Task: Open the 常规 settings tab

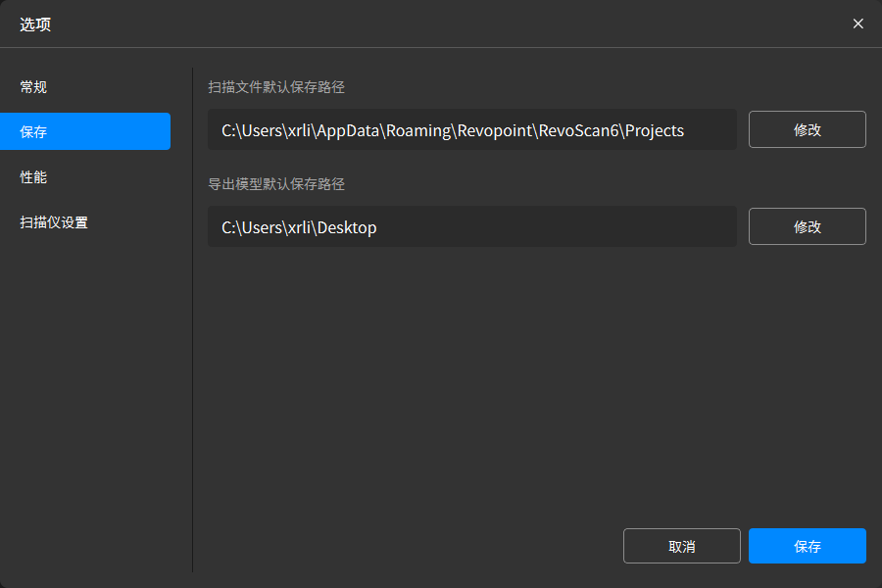Action: tap(34, 87)
